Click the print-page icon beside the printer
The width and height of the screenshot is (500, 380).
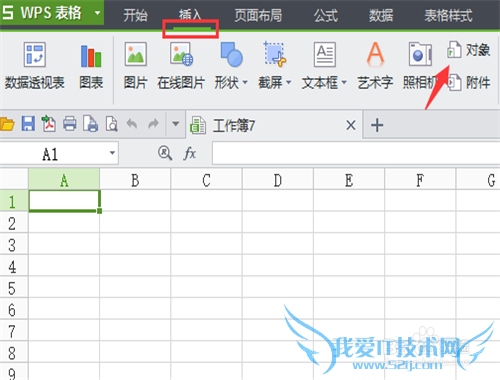pyautogui.click(x=91, y=124)
